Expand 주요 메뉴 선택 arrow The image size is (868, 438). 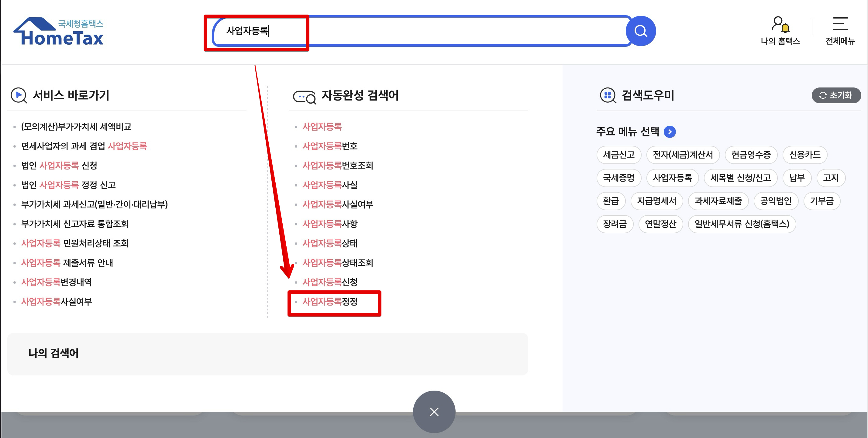tap(670, 132)
